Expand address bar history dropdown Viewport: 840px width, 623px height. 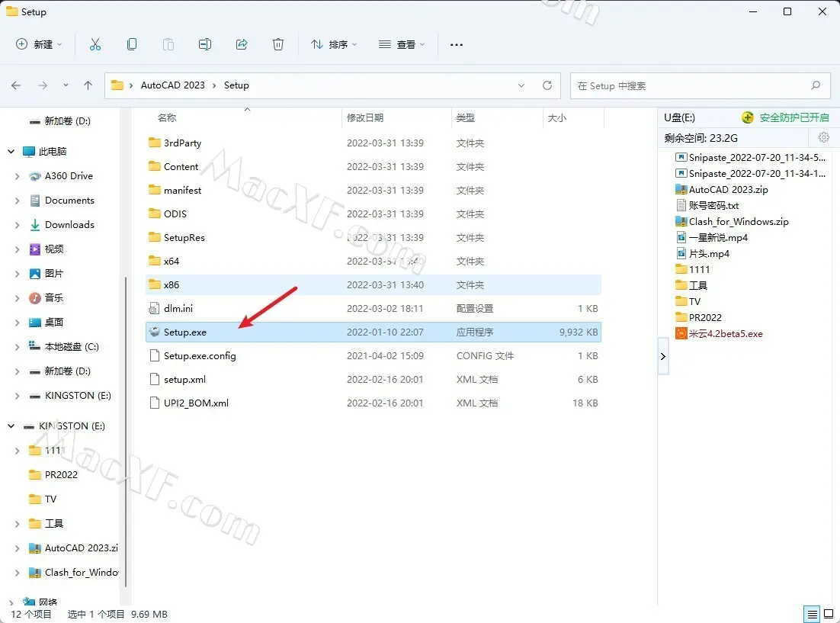tap(521, 85)
